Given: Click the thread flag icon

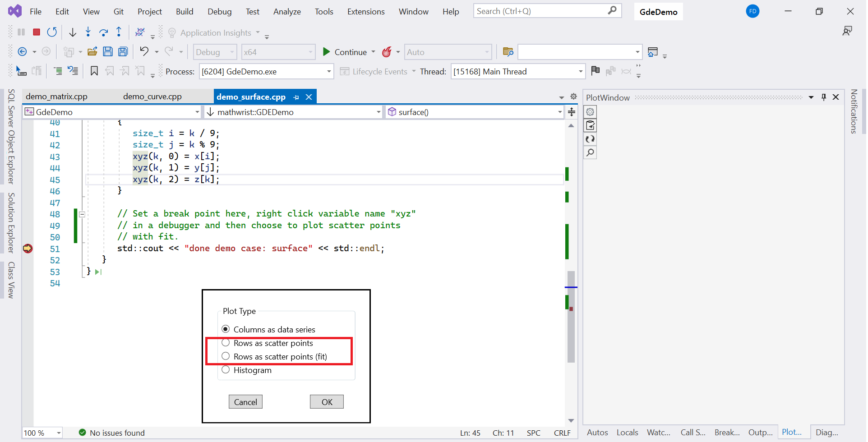Looking at the screenshot, I should point(596,71).
